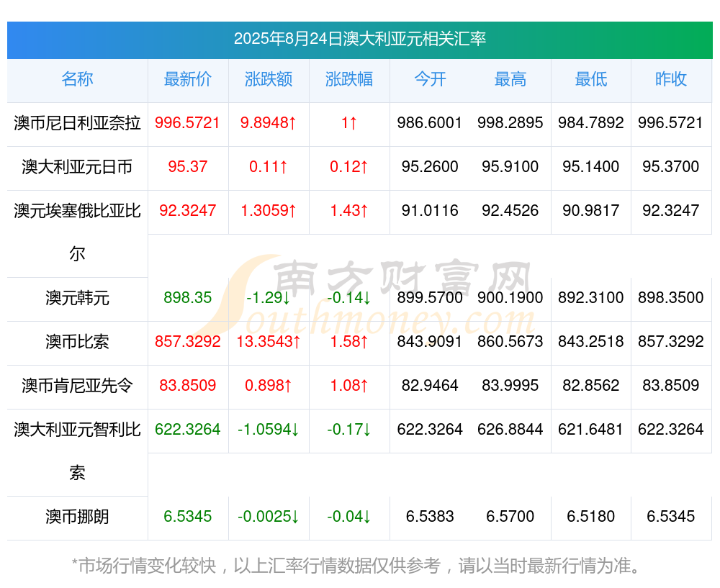Click the change percent -0.04↓

pos(349,517)
